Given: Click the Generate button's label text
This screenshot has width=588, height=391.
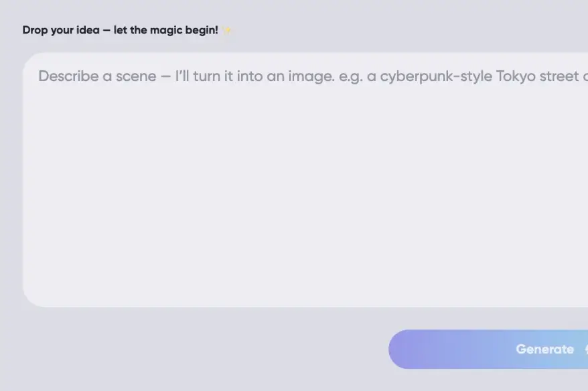Looking at the screenshot, I should (544, 349).
